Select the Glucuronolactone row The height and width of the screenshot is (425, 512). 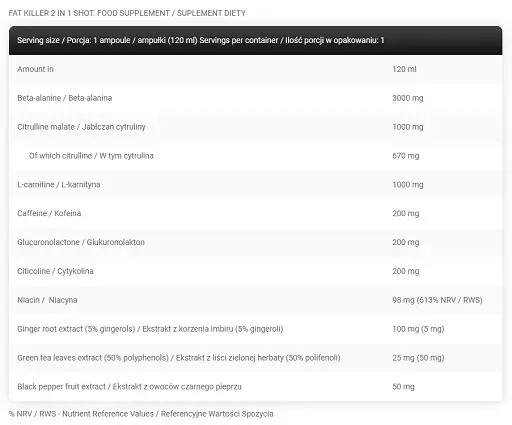click(x=256, y=242)
